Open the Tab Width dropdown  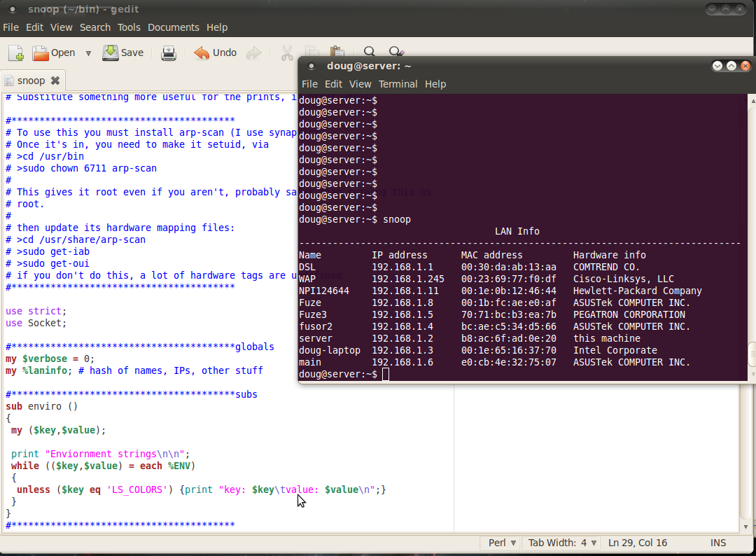tap(562, 543)
